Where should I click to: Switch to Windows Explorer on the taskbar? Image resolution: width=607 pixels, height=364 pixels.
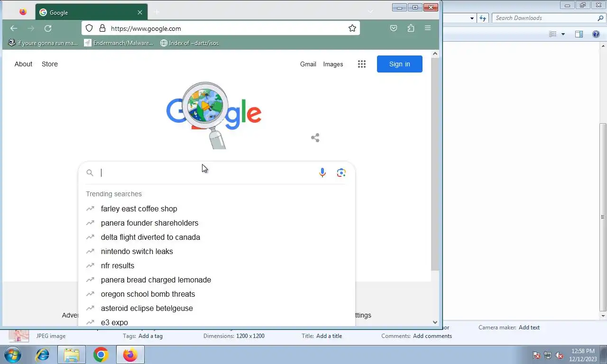pyautogui.click(x=72, y=355)
